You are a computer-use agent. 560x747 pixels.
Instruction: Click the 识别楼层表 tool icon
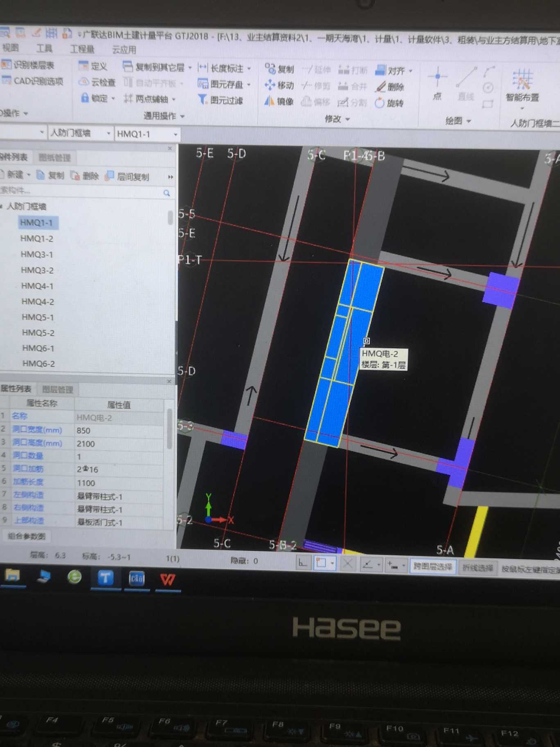[6, 65]
